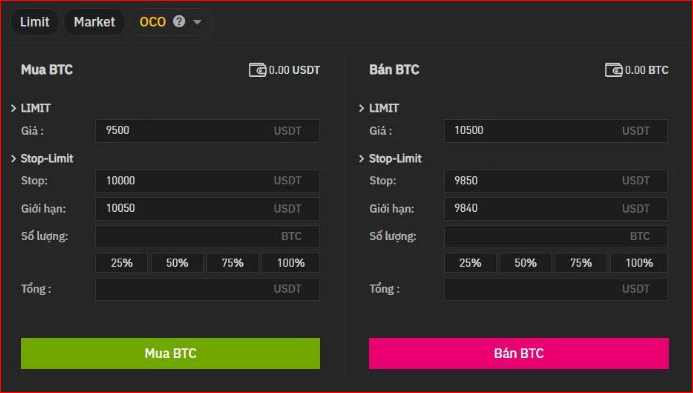Select 25% amount in buy panel
Image resolution: width=693 pixels, height=393 pixels.
[122, 263]
